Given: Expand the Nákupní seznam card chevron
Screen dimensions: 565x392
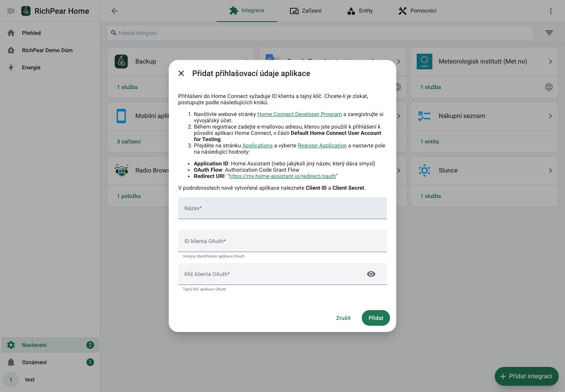Looking at the screenshot, I should pos(550,116).
